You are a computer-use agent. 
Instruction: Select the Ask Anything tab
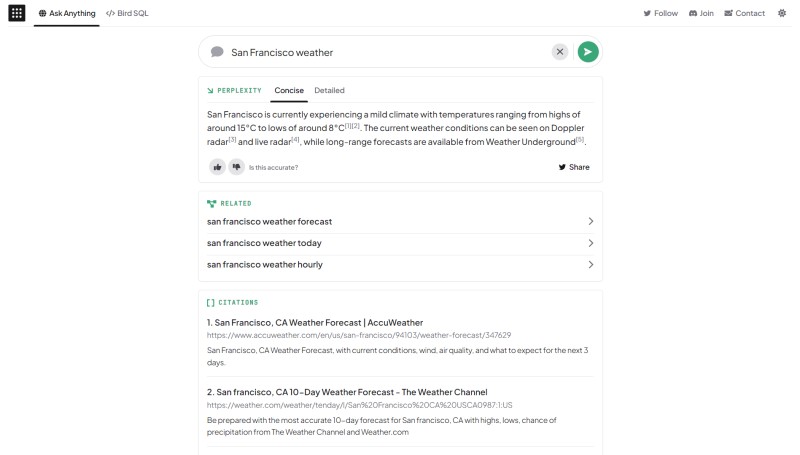click(x=67, y=13)
